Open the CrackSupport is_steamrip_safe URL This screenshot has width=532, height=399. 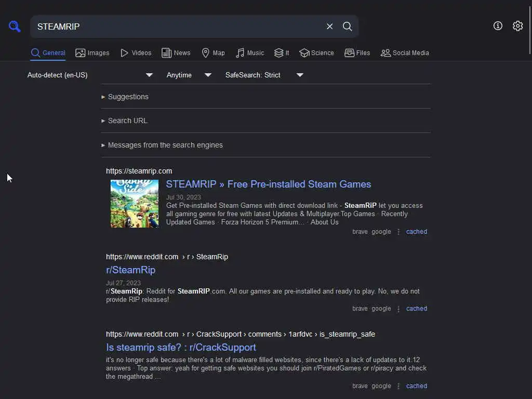pyautogui.click(x=240, y=334)
